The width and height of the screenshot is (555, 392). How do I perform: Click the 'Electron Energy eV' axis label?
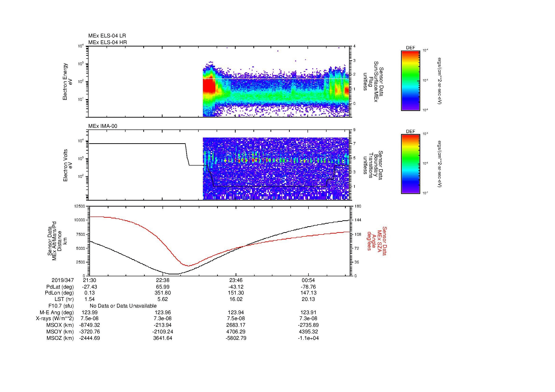point(67,82)
